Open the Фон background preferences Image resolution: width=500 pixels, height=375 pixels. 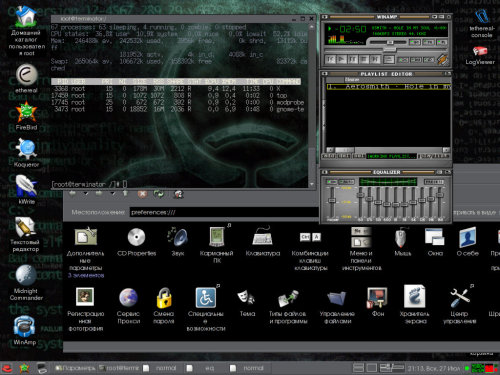377,302
